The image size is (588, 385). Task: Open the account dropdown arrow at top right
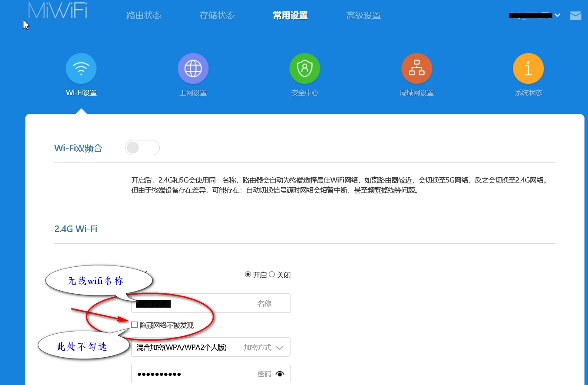click(558, 16)
